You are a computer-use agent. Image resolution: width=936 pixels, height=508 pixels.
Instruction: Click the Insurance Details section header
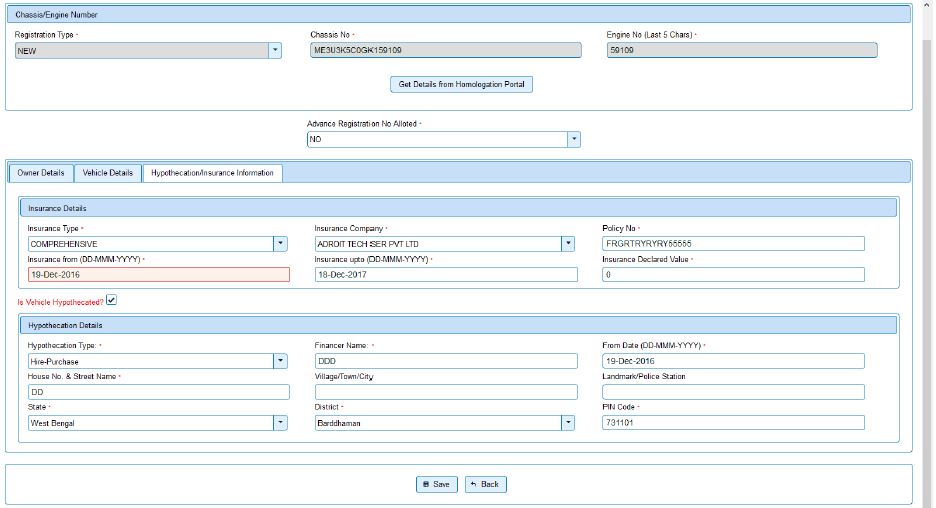[x=458, y=208]
